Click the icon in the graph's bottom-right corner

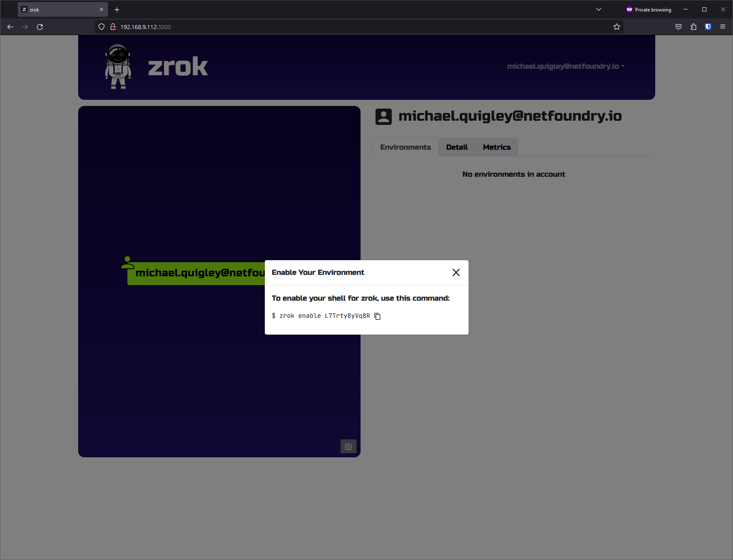click(348, 446)
